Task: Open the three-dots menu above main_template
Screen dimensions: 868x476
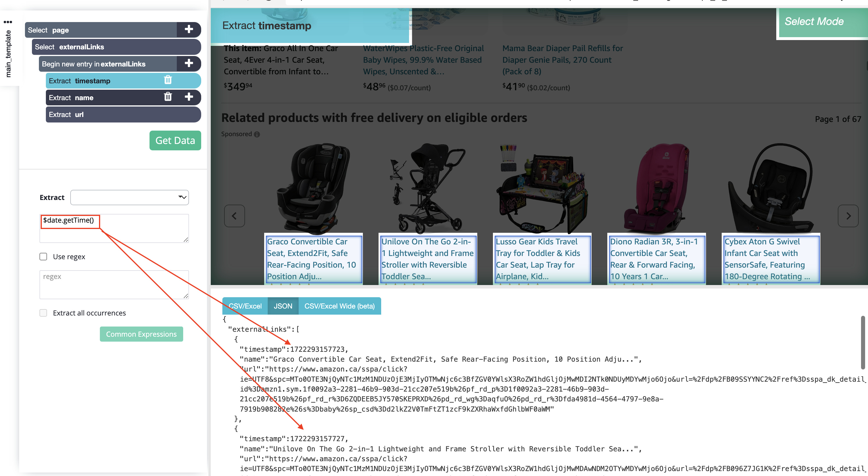Action: (8, 22)
